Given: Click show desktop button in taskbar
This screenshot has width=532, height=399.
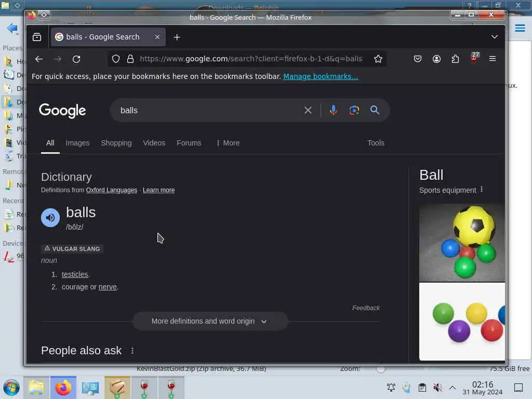Looking at the screenshot, I should (518, 388).
